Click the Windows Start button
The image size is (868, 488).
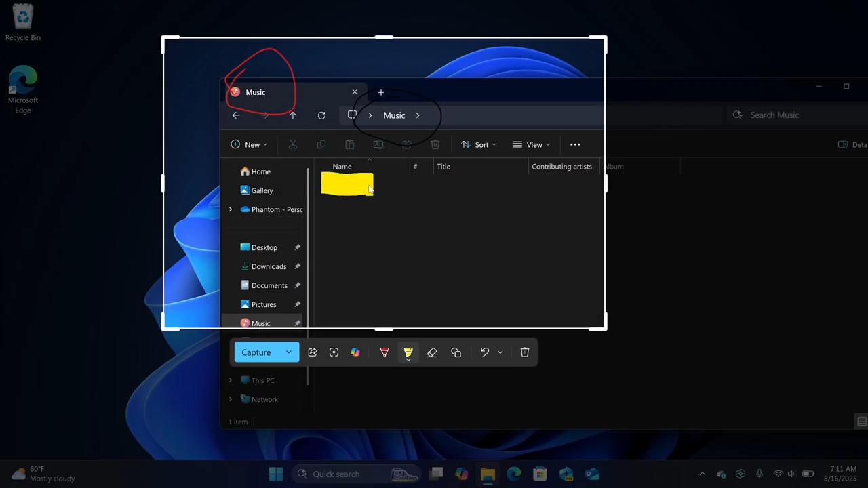(x=276, y=474)
